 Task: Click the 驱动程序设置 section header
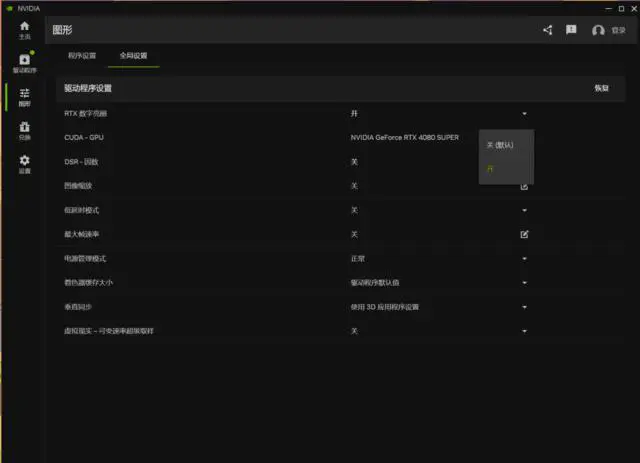(x=88, y=88)
